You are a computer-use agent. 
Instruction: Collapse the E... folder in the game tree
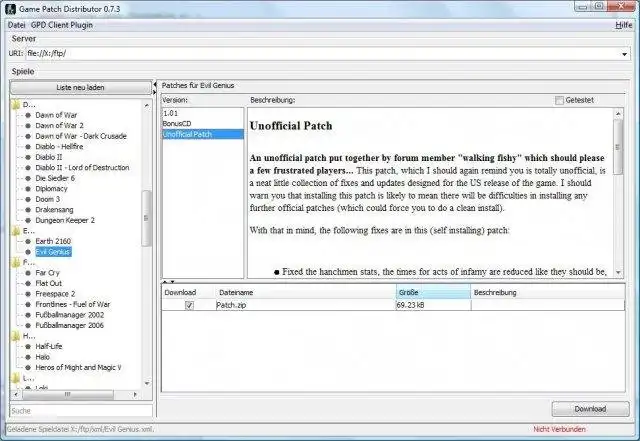pos(16,231)
